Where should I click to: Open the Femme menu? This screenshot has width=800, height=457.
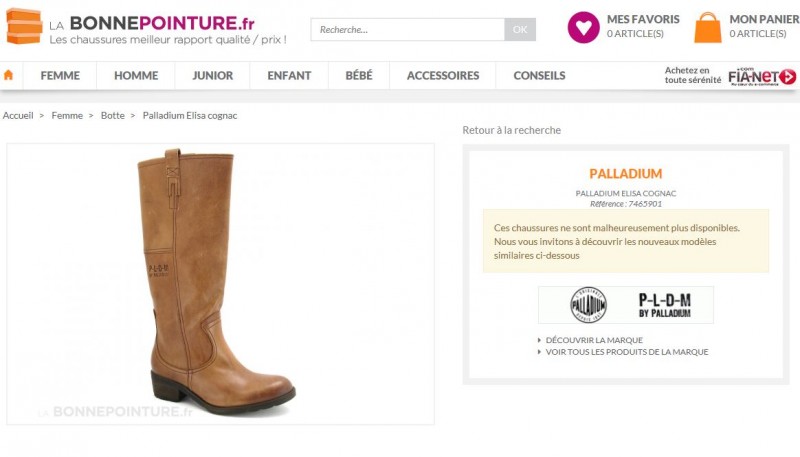pos(60,76)
